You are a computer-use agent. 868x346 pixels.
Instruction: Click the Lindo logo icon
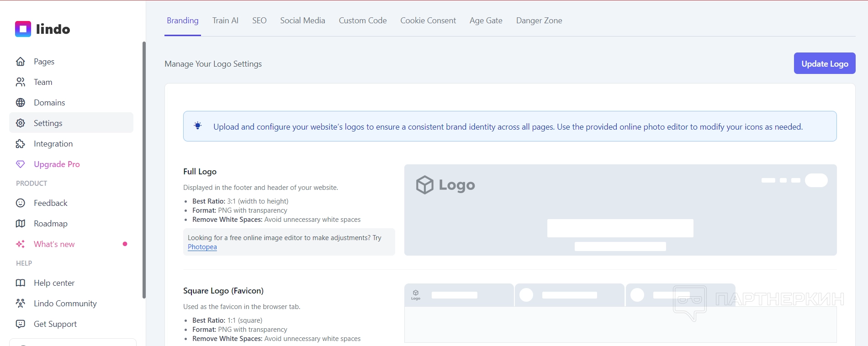23,29
